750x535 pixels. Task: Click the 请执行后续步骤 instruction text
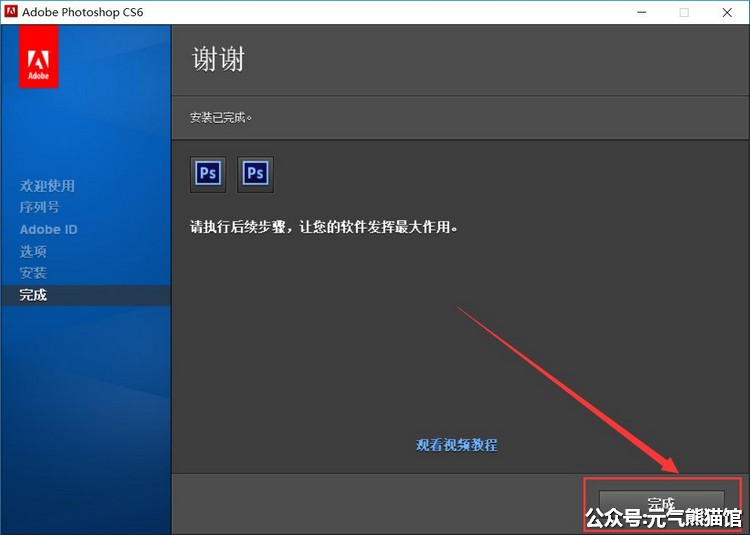coord(324,227)
